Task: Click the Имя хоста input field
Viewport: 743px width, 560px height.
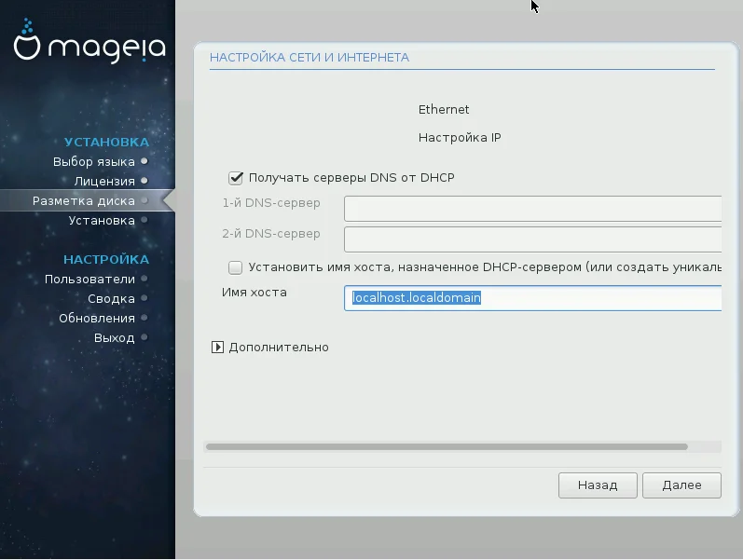Action: 532,298
